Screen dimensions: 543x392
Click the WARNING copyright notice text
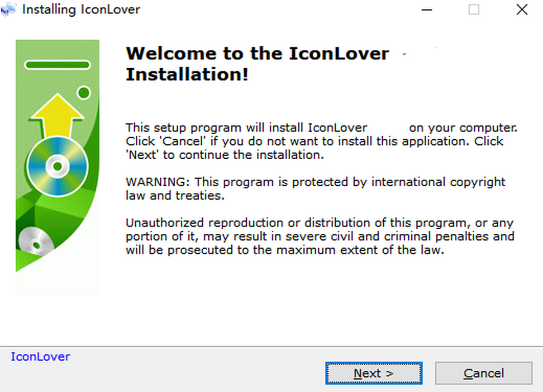click(x=315, y=189)
